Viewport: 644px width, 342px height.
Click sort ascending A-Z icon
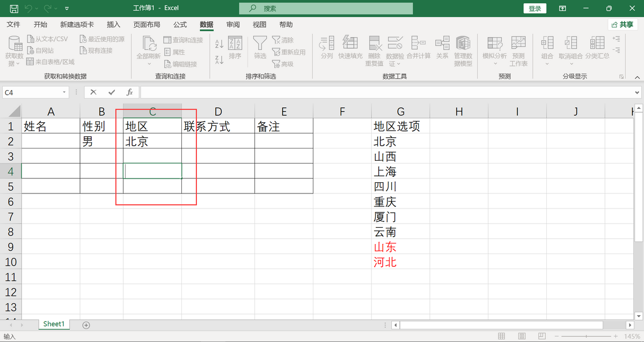click(x=219, y=43)
